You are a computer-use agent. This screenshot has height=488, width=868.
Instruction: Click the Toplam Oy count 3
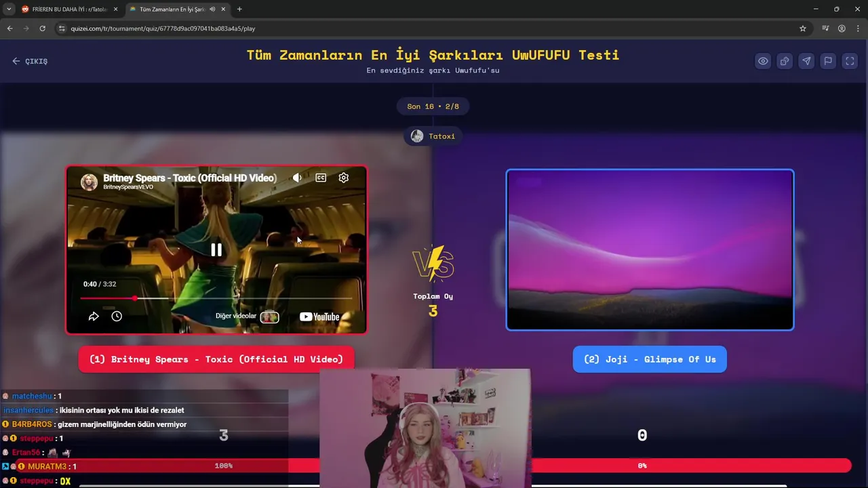(x=433, y=311)
